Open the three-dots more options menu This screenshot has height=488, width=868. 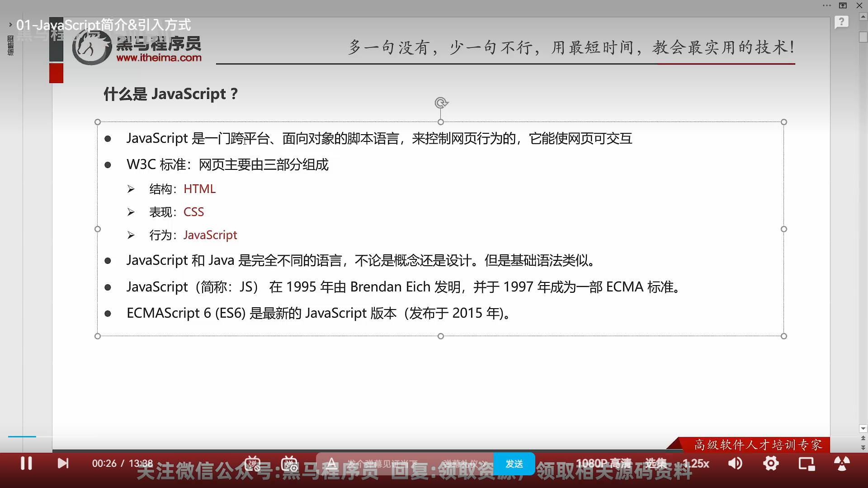coord(827,5)
